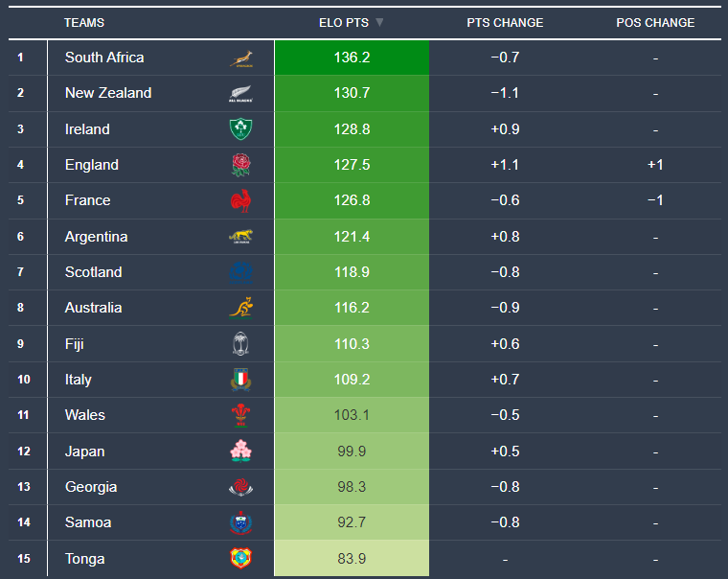Image resolution: width=728 pixels, height=579 pixels.
Task: Click the Australia Wallabies kangaroo logo
Action: coord(240,308)
